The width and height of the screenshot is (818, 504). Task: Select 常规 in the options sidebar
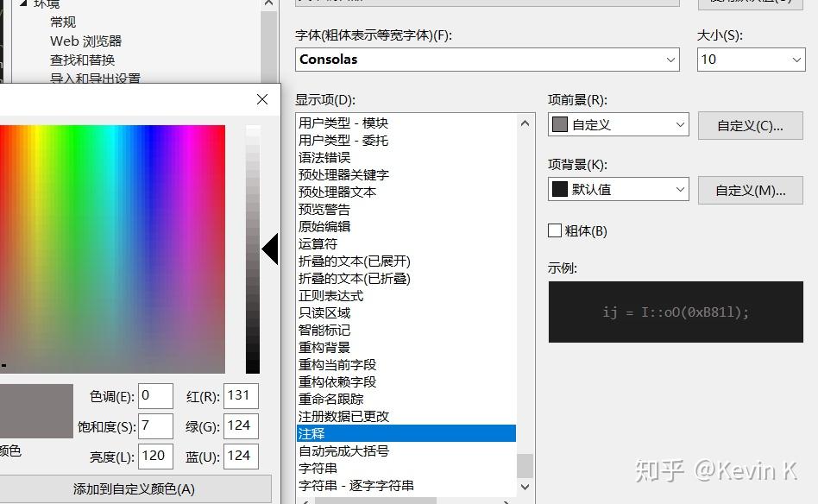tap(62, 22)
